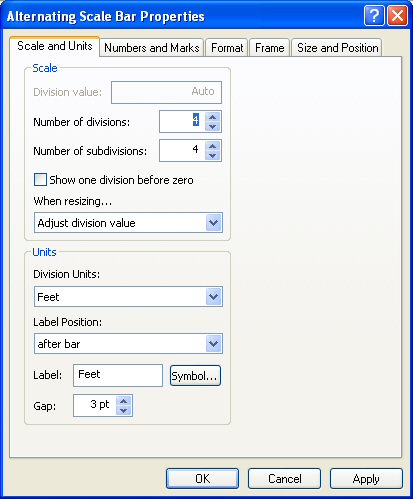Confirm with the OK button
This screenshot has height=499, width=413.
click(202, 479)
